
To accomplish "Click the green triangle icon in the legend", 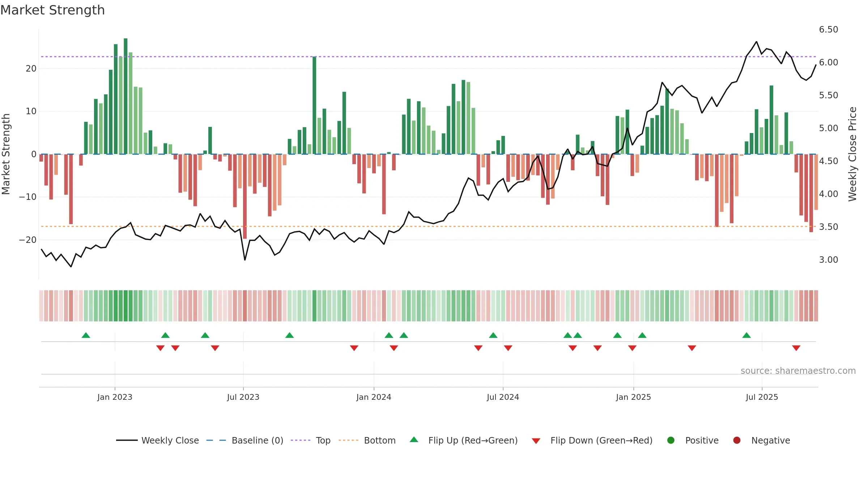I will coord(414,440).
